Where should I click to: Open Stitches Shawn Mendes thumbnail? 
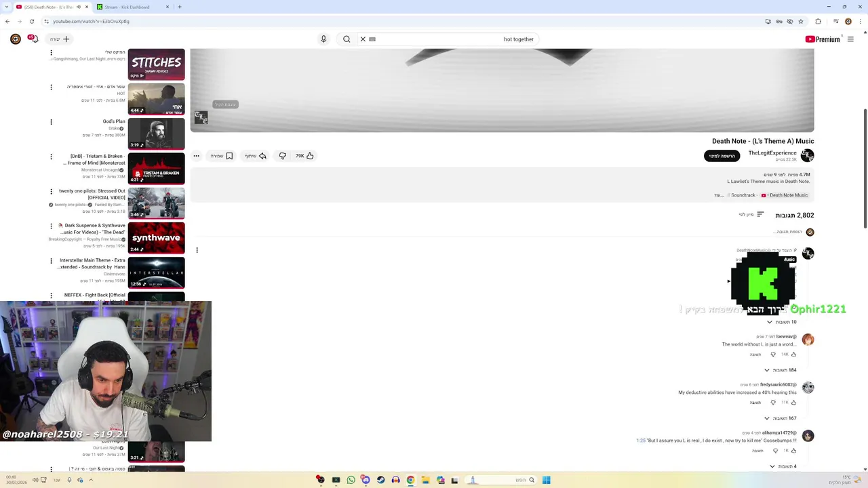tap(156, 64)
